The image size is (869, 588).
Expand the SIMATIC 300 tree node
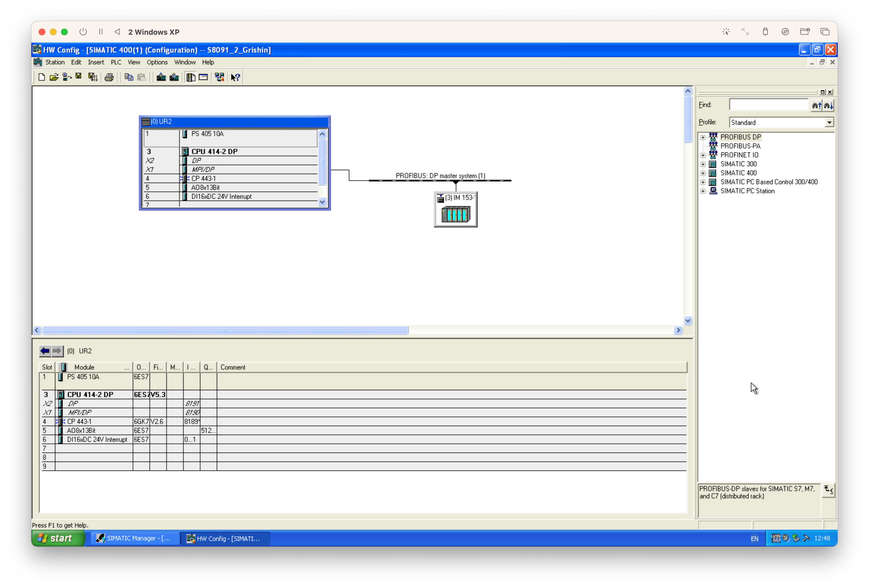point(703,164)
